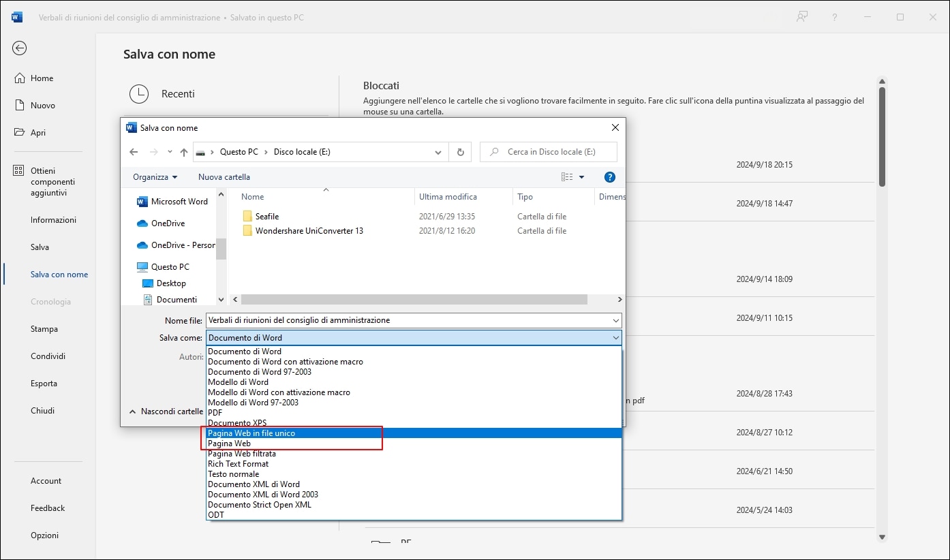
Task: Go back using the backstage arrow
Action: [x=20, y=48]
